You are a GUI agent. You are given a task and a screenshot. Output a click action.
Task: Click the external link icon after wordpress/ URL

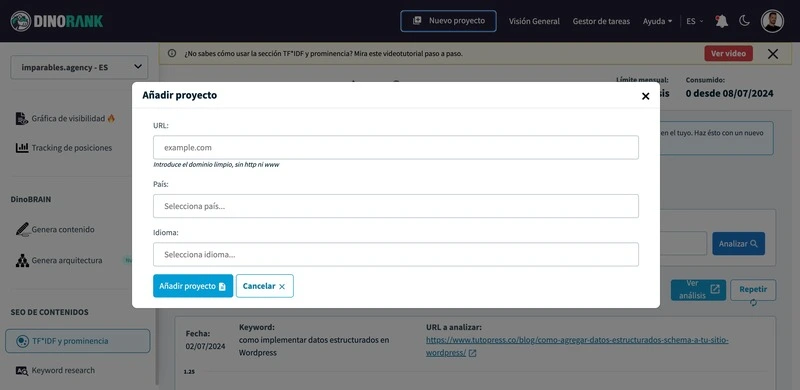tap(472, 353)
